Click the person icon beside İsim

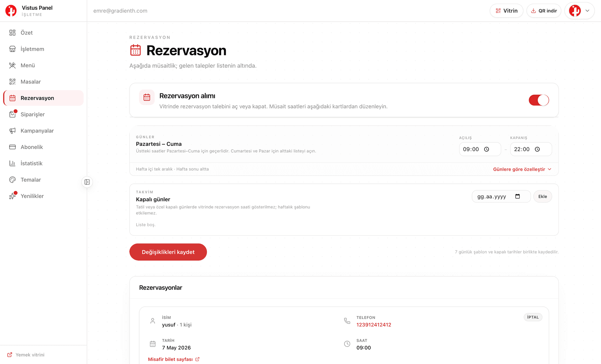point(153,321)
